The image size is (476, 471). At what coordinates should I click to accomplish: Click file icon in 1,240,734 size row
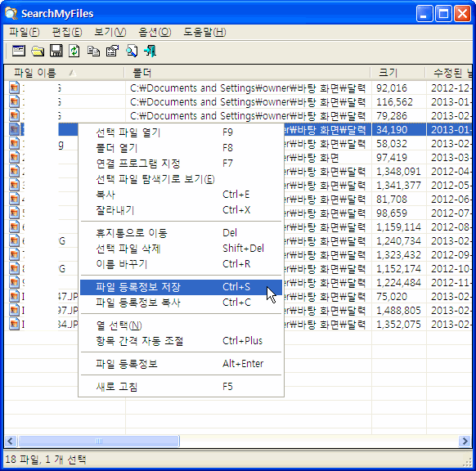[x=14, y=241]
